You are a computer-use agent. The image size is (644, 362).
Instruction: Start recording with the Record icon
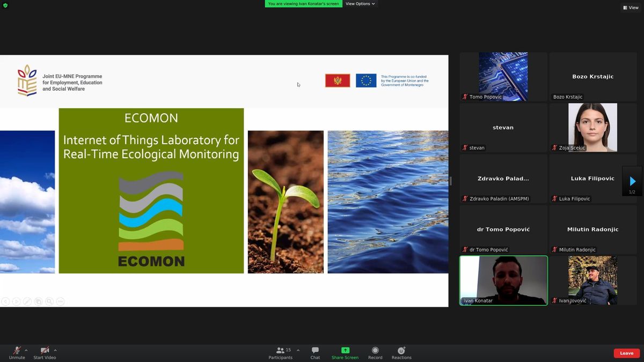pos(375,351)
